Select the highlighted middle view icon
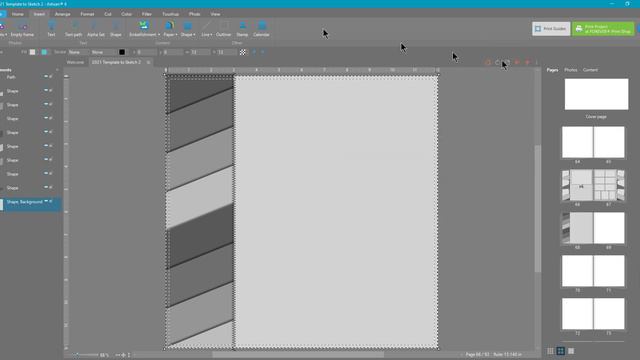Image resolution: width=640 pixels, height=360 pixels. (x=560, y=351)
